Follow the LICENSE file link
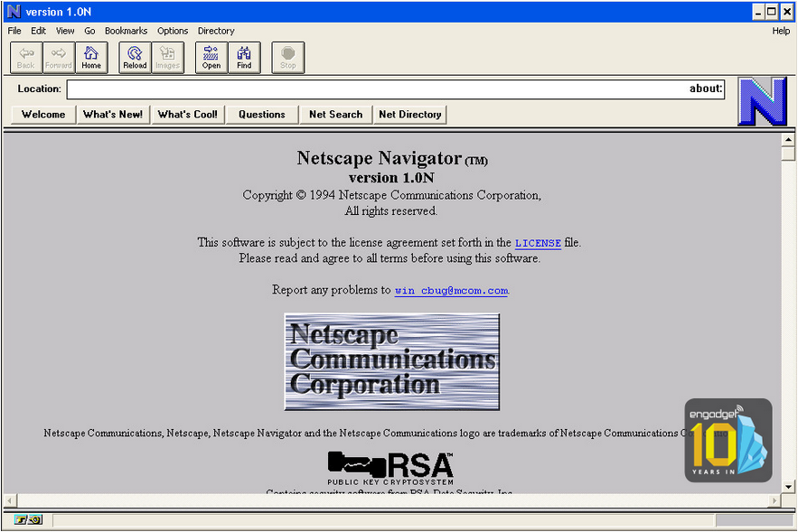The height and width of the screenshot is (532, 798). [x=538, y=243]
